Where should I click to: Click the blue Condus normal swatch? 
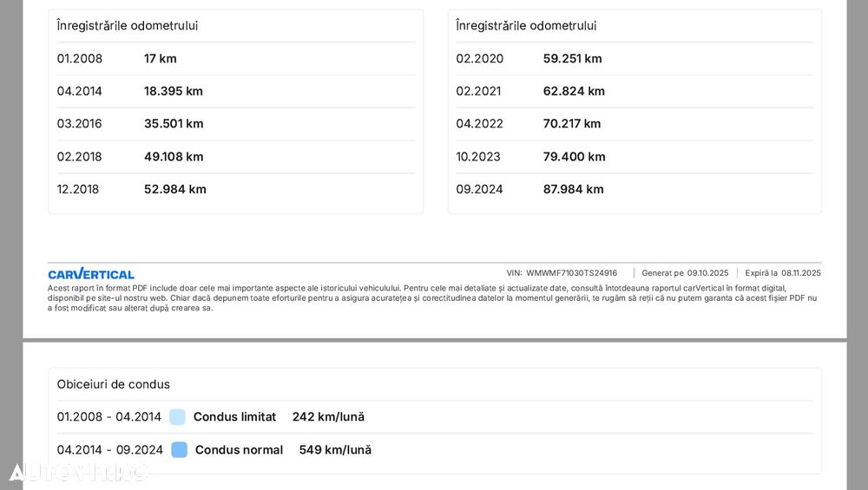click(180, 450)
